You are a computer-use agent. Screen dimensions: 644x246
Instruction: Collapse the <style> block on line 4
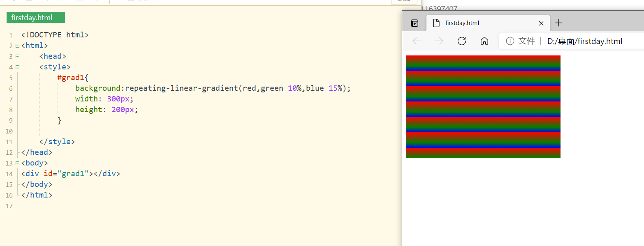click(17, 67)
